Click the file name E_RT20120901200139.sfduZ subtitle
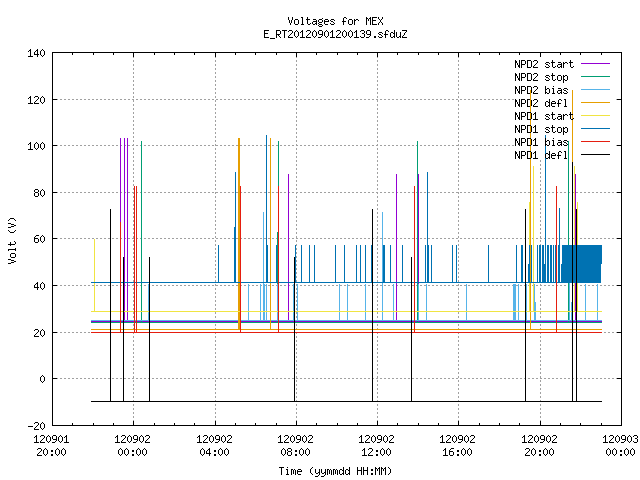The width and height of the screenshot is (640, 480). pyautogui.click(x=335, y=34)
